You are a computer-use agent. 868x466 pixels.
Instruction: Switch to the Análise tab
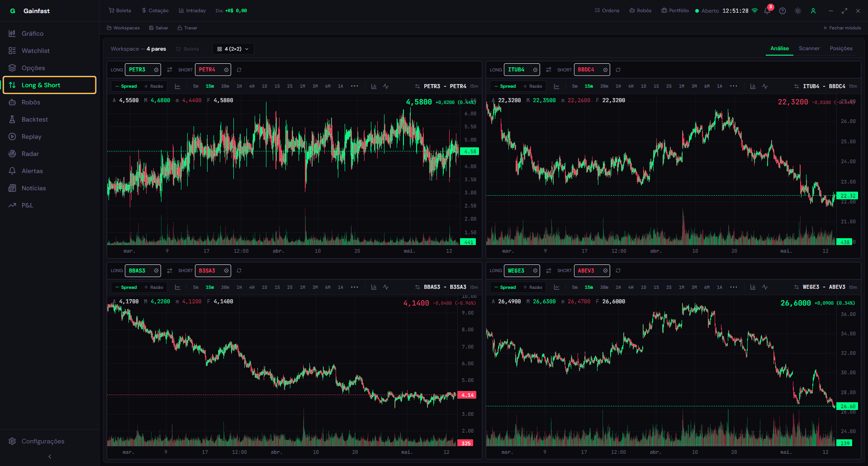pos(779,48)
